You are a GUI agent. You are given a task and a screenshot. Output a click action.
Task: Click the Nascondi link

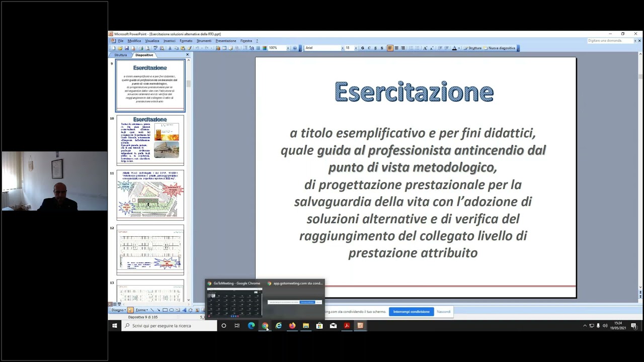click(444, 312)
